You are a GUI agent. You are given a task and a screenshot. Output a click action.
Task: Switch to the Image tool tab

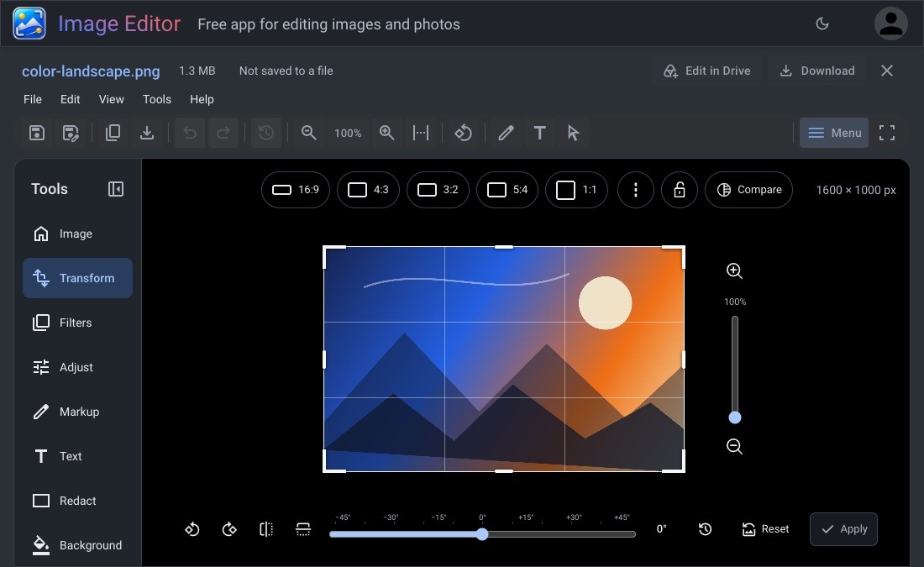(78, 234)
